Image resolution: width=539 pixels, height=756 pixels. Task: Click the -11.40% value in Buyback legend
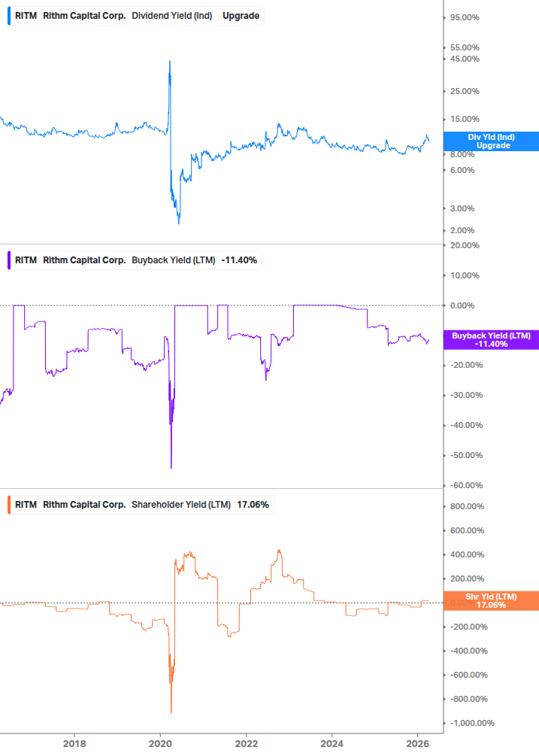[240, 260]
